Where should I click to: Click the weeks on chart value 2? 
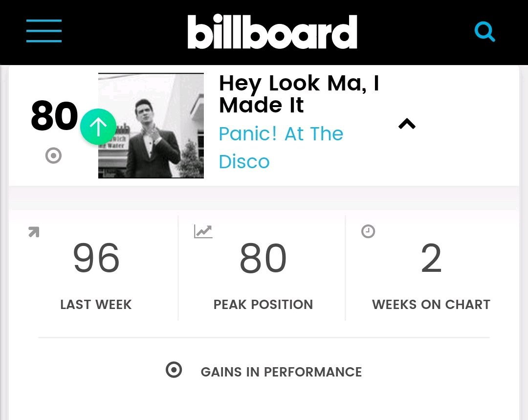pyautogui.click(x=431, y=258)
